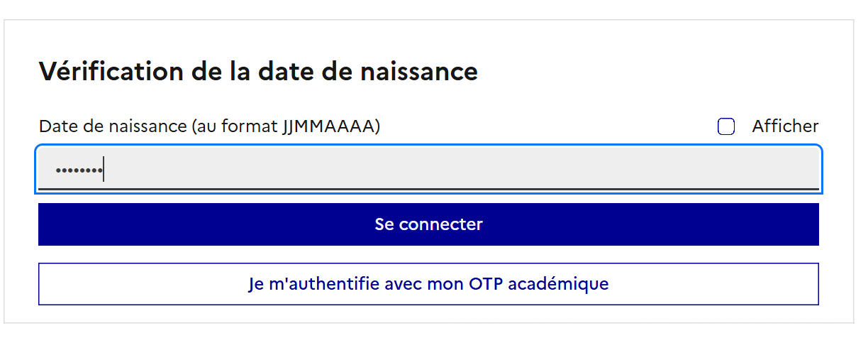Submit the form with Se connecter
This screenshot has height=338, width=868.
tap(428, 224)
